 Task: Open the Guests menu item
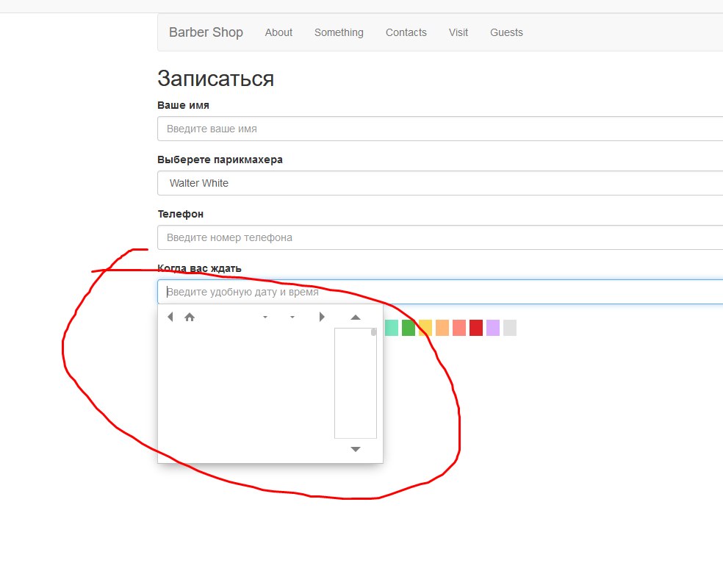[506, 33]
